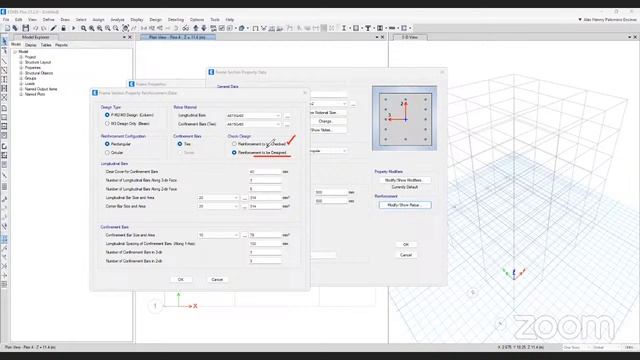Click the Move Down in List arrow icon

click(x=204, y=28)
